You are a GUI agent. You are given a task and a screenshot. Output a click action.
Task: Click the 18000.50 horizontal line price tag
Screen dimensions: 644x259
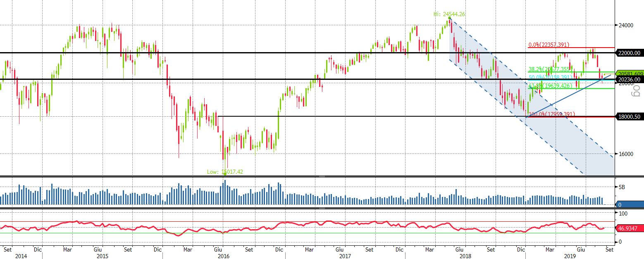(x=630, y=117)
